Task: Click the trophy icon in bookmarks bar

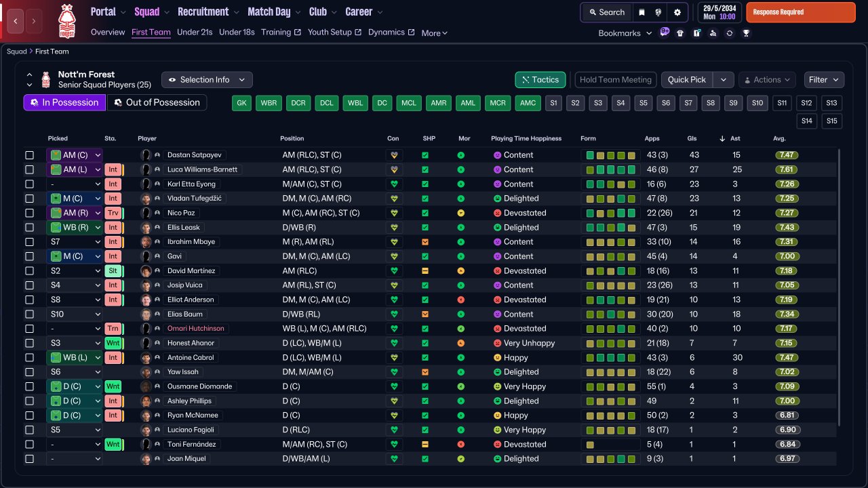Action: click(x=746, y=33)
